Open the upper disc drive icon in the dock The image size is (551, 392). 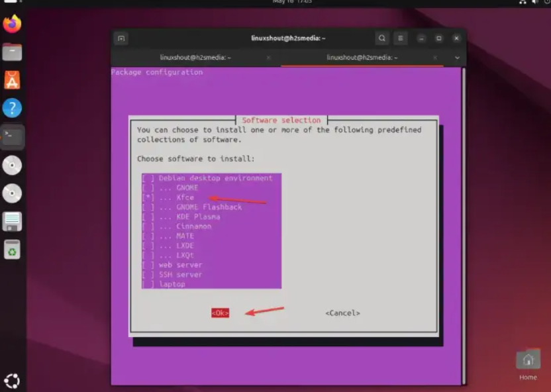tap(12, 165)
